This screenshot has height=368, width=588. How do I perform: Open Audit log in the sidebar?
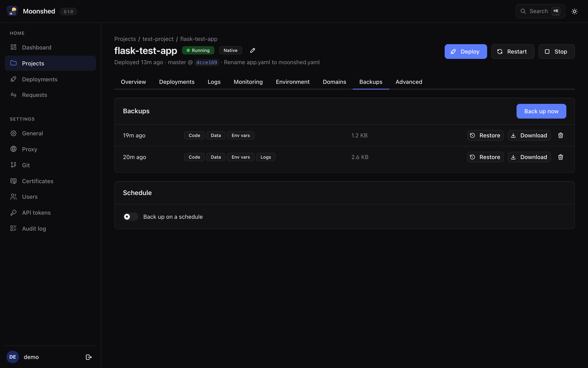coord(50,229)
